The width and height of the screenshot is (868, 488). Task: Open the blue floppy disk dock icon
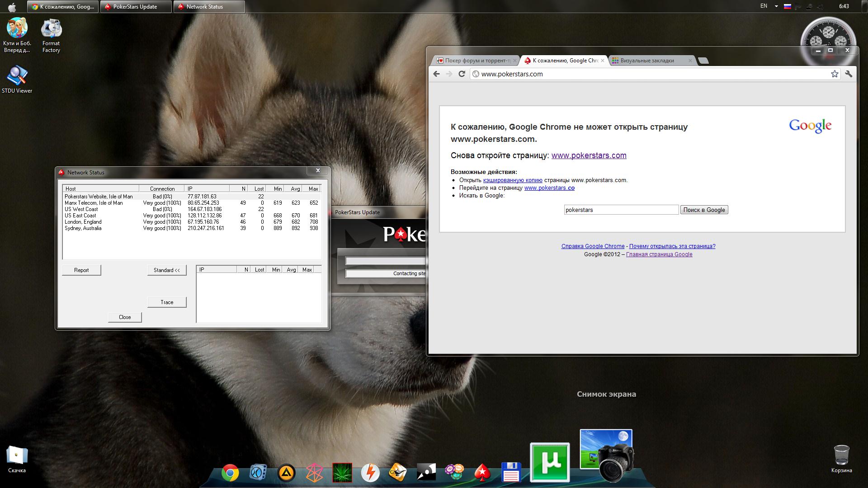[511, 473]
